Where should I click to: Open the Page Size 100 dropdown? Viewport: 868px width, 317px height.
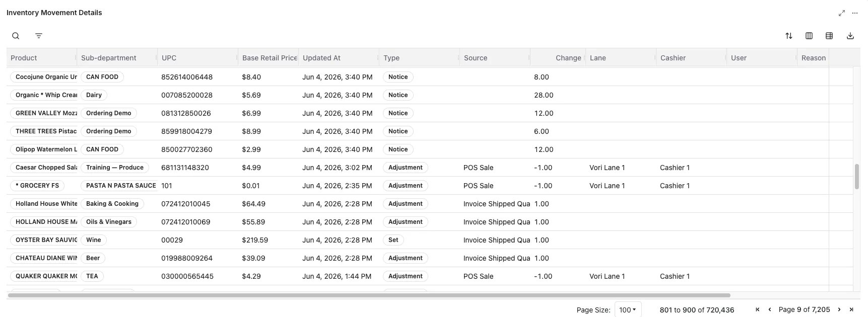click(628, 310)
